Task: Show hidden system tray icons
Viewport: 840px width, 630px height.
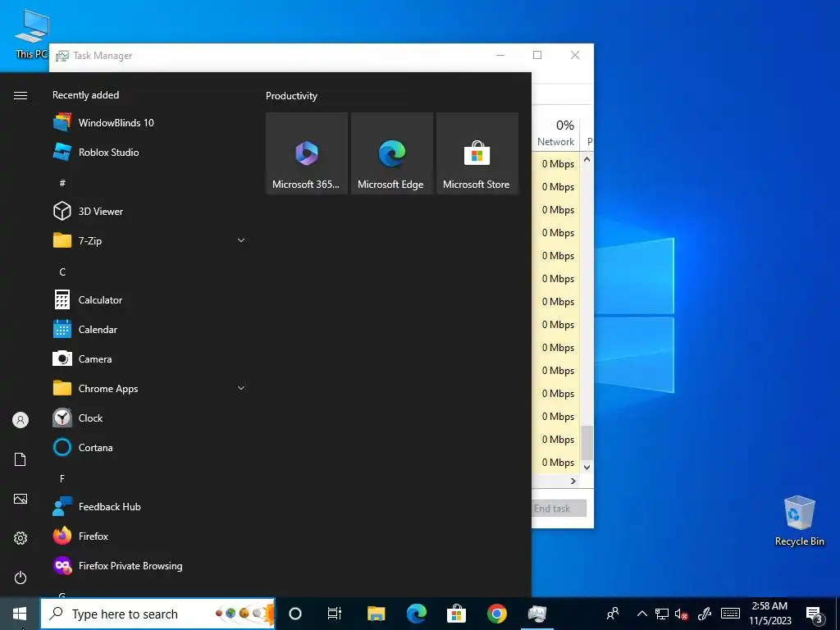Action: [641, 614]
